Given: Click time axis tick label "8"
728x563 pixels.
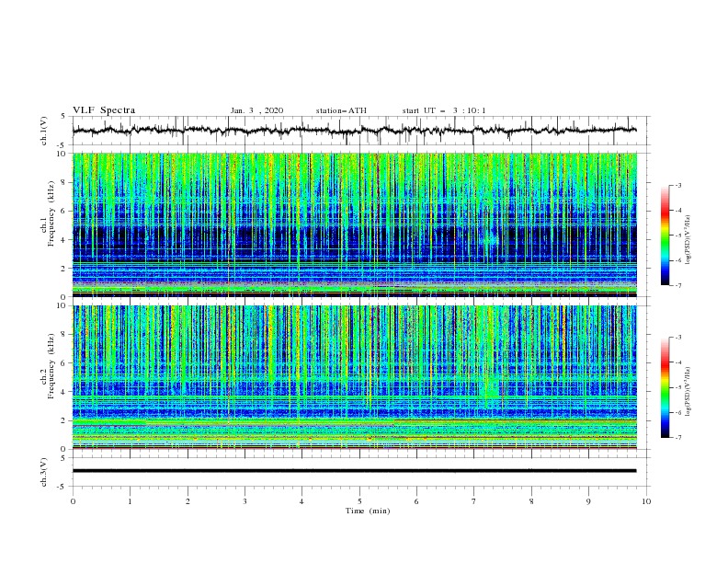Looking at the screenshot, I should pos(531,501).
